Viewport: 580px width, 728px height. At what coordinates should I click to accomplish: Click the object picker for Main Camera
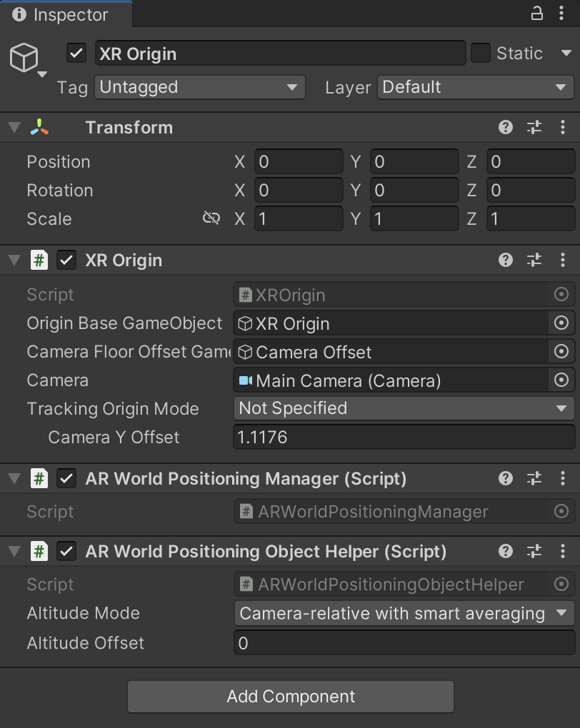tap(561, 380)
